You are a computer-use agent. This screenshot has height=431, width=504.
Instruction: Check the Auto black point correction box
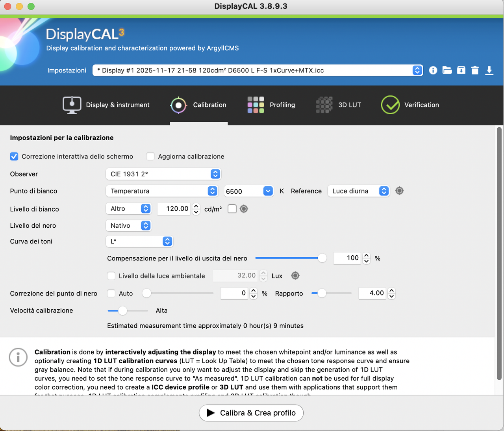pyautogui.click(x=111, y=294)
